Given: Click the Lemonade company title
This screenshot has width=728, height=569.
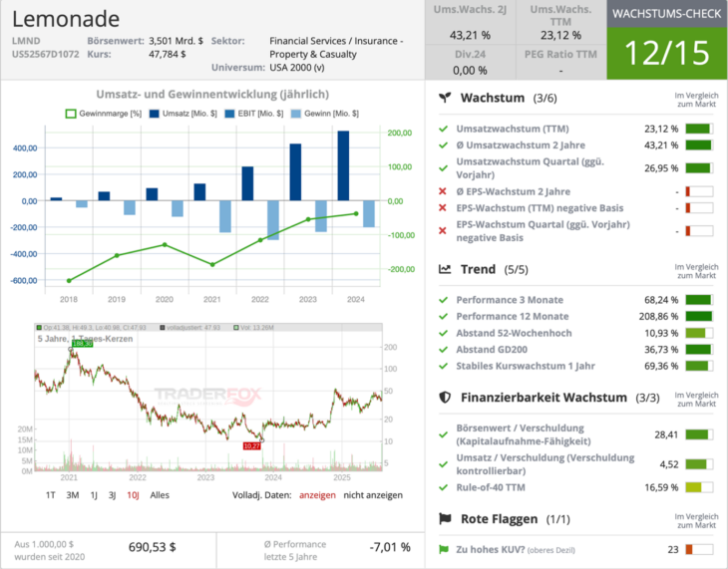Looking at the screenshot, I should (x=66, y=19).
